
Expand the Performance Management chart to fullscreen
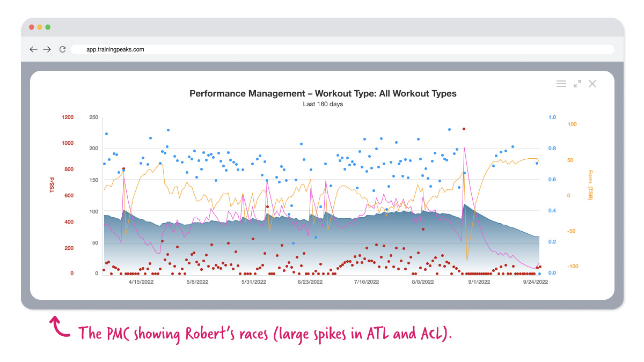coord(577,84)
